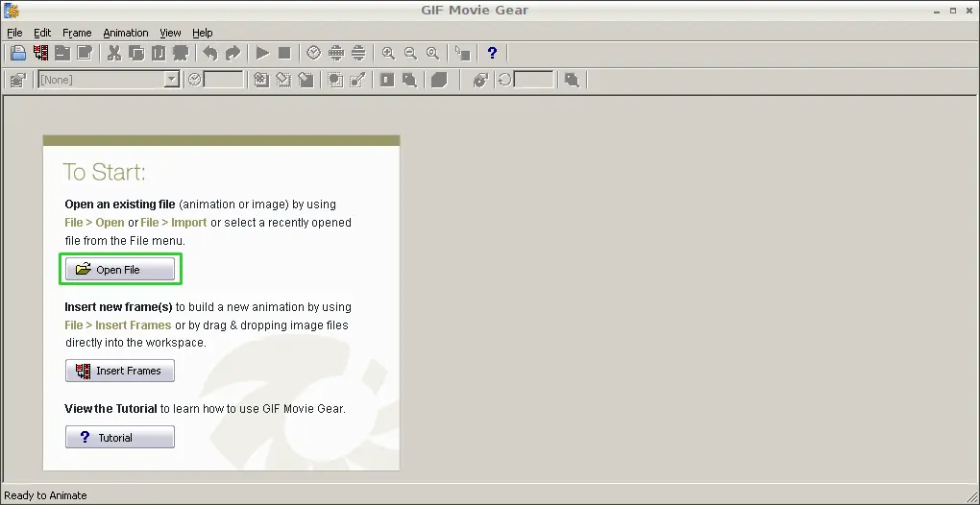
Task: Click the red filmstrip Insert Frames toolbar icon
Action: (41, 53)
